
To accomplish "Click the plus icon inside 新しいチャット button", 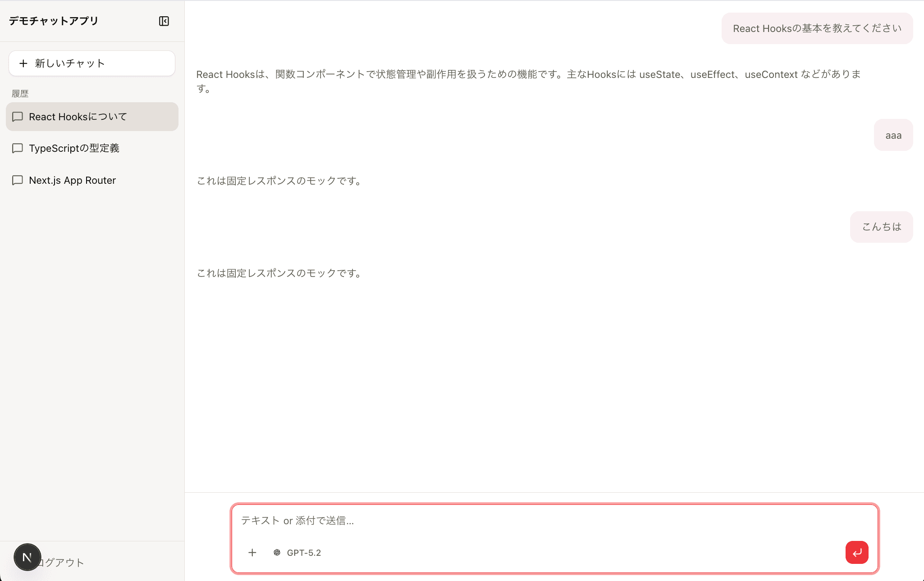I will (23, 63).
